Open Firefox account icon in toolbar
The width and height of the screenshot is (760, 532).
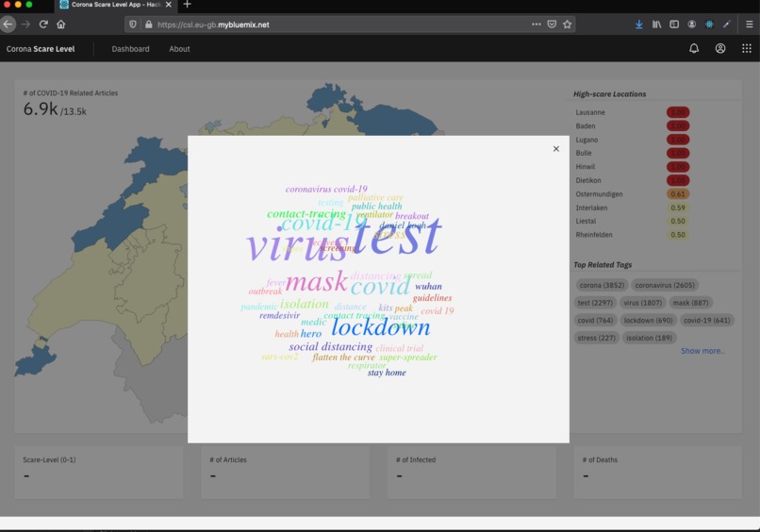(x=692, y=25)
